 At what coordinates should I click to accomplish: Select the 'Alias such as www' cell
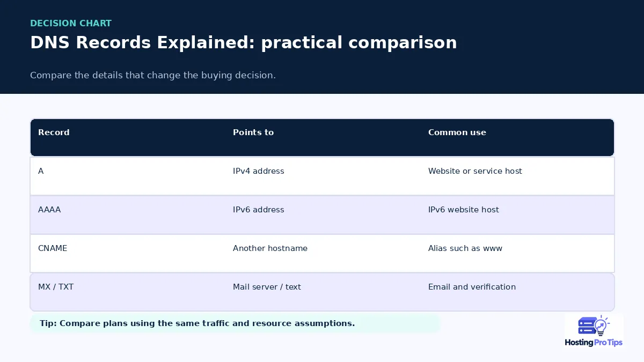click(465, 248)
